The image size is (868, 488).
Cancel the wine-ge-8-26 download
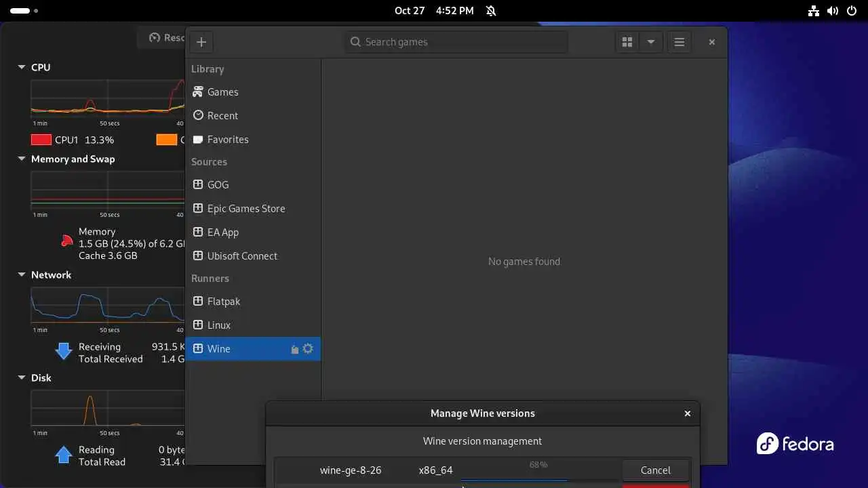(655, 470)
